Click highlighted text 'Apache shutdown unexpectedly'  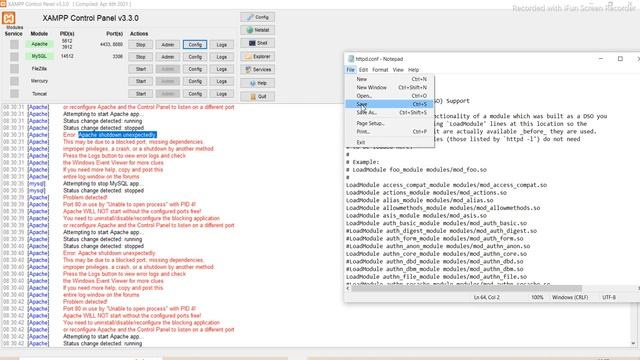coord(117,135)
